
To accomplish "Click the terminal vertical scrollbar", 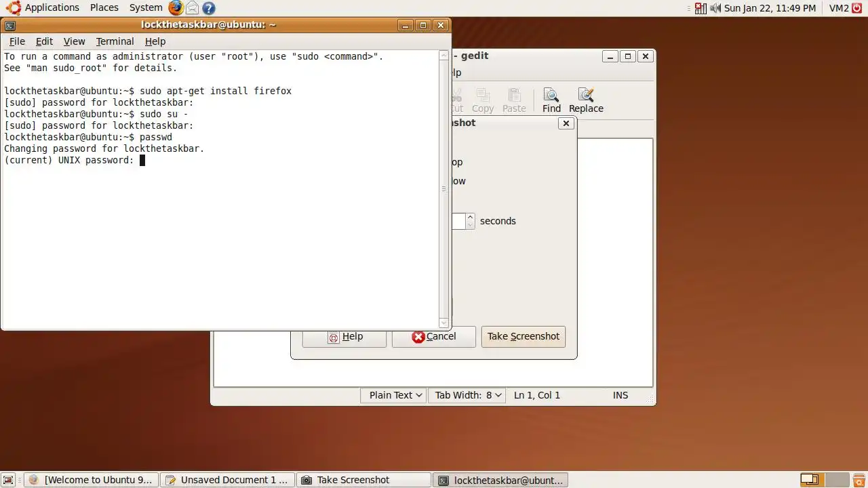I will pos(444,188).
